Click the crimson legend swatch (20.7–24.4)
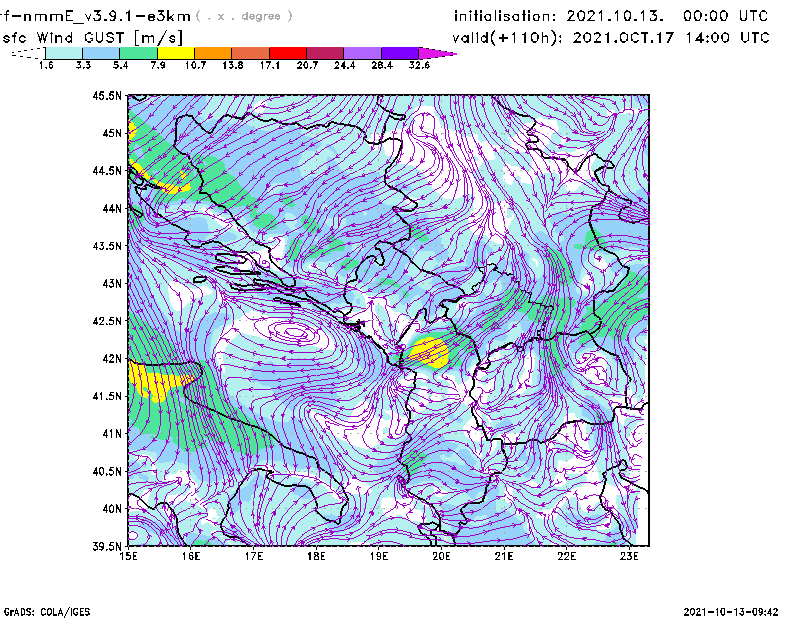The image size is (800, 618). [x=325, y=53]
